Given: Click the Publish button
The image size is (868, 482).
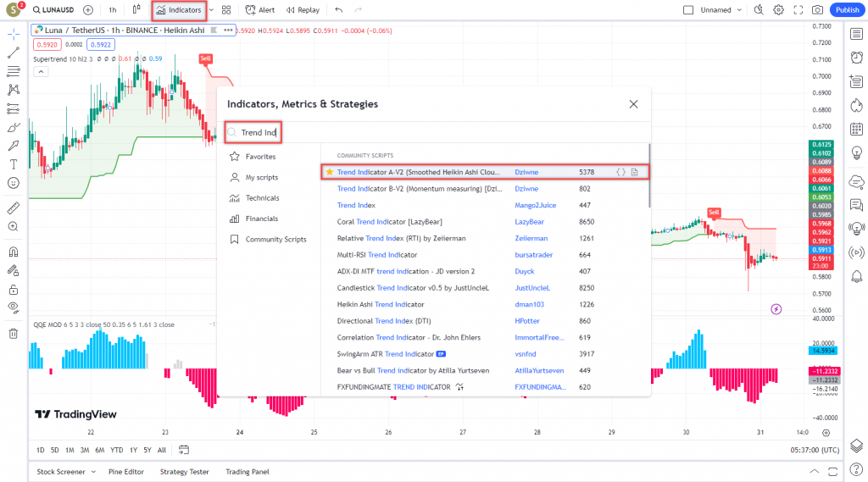Looking at the screenshot, I should [848, 10].
